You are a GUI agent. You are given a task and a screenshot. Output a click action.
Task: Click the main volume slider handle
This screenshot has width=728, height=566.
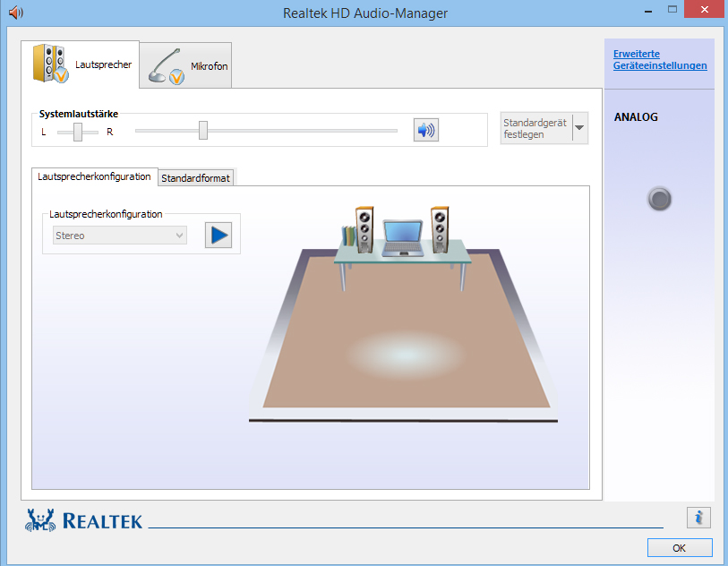[x=203, y=131]
